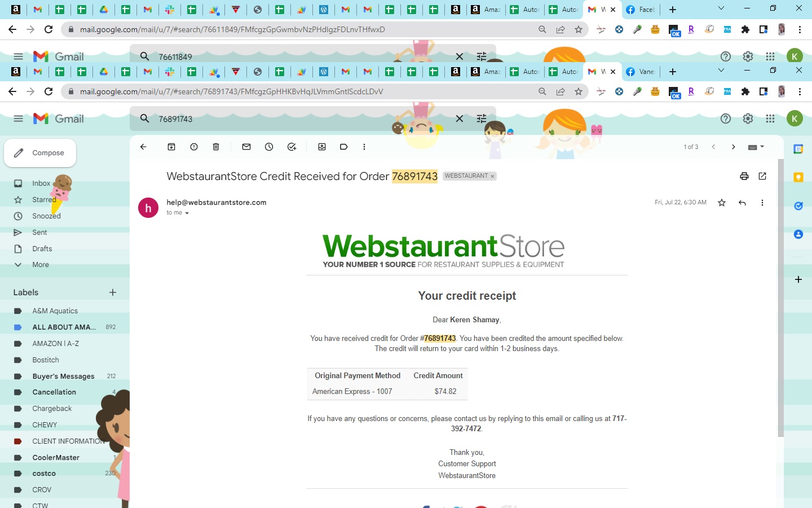The image size is (812, 508).
Task: Open Google Contacts in the side panel
Action: pyautogui.click(x=798, y=234)
